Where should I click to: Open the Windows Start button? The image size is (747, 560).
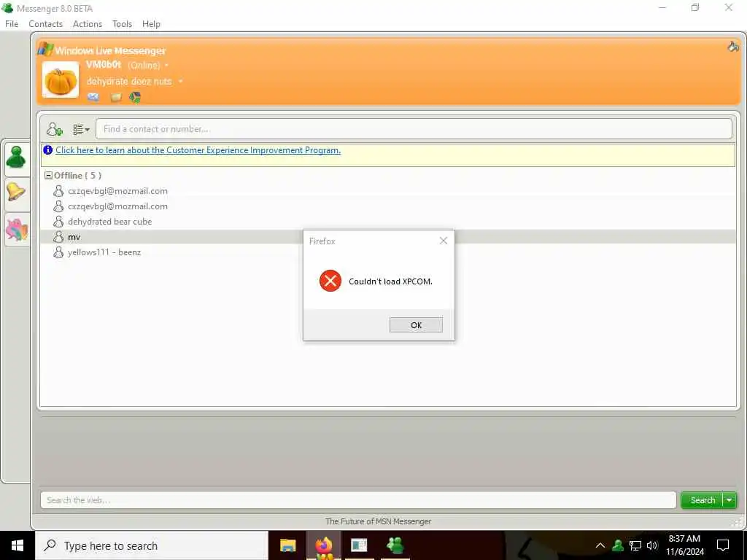[x=18, y=545]
